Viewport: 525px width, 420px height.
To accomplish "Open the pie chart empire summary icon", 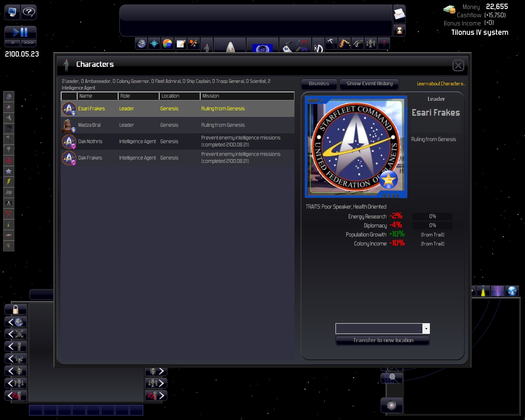I will pyautogui.click(x=167, y=43).
